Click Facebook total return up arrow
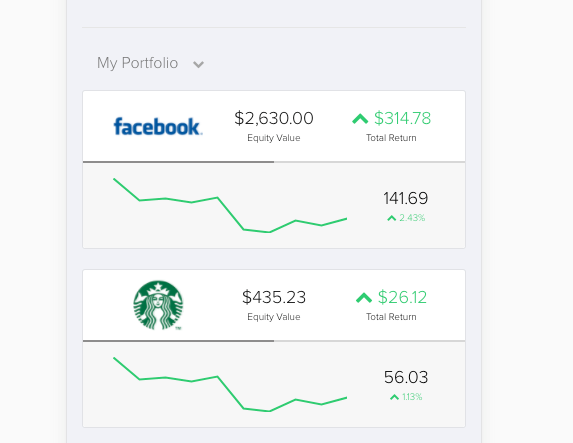This screenshot has height=443, width=573. tap(360, 119)
